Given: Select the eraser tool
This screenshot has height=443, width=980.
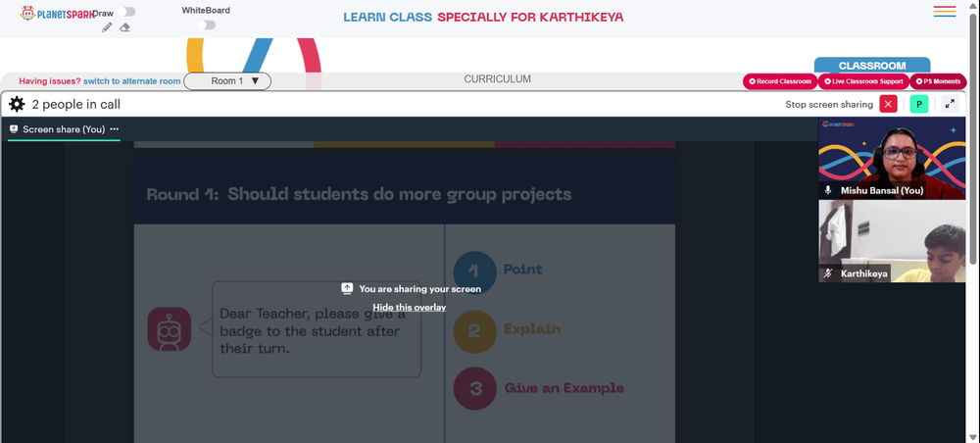Looking at the screenshot, I should 124,27.
